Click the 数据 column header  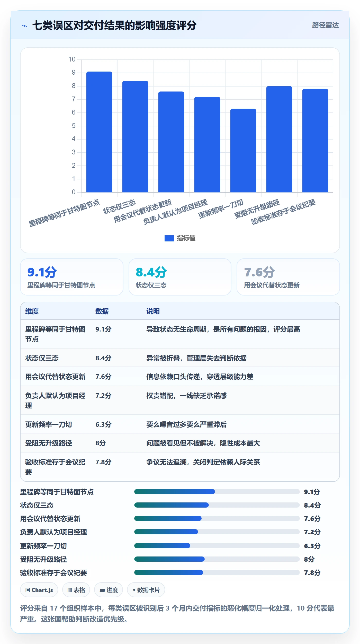(x=102, y=311)
